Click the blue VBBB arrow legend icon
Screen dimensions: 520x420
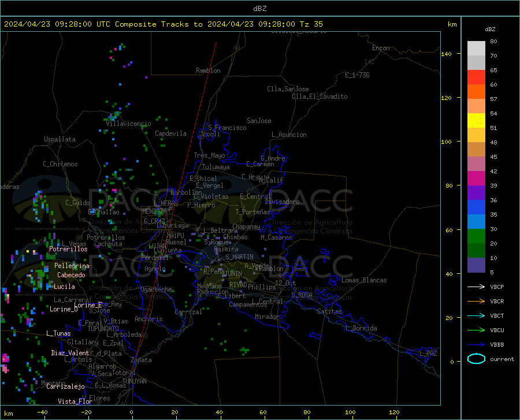point(476,344)
